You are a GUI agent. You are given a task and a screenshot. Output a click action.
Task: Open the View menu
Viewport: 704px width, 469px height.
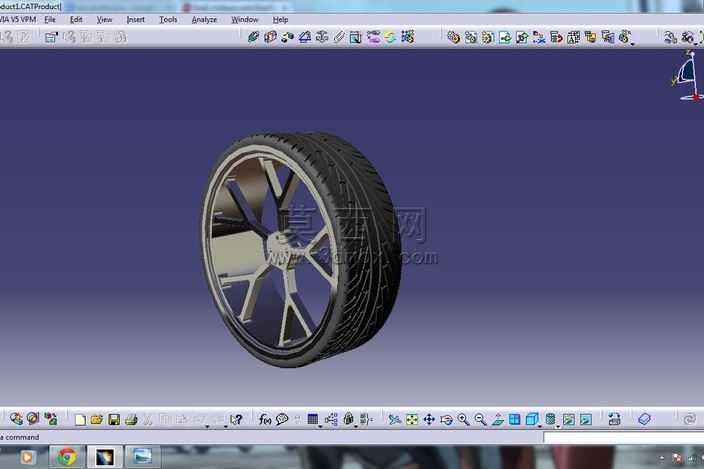coord(104,20)
